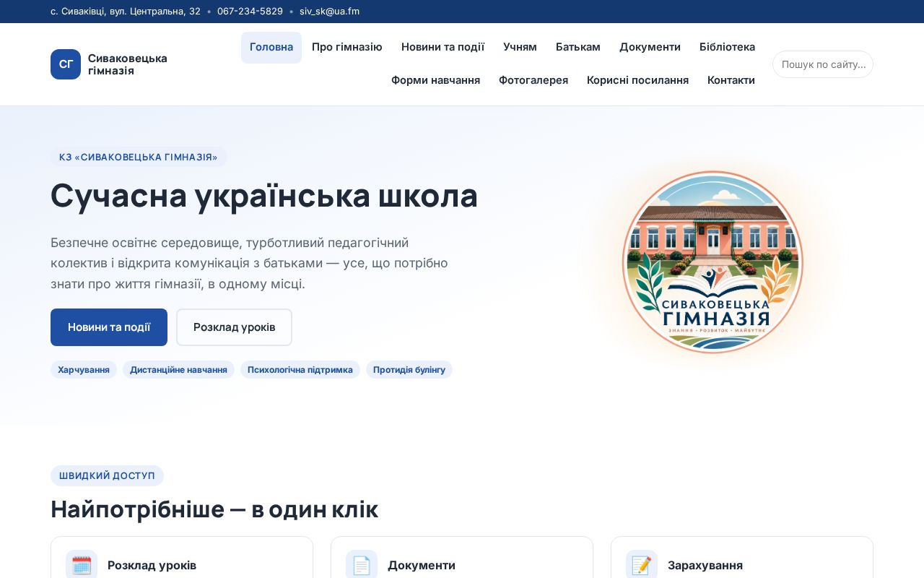924x578 pixels.
Task: Email siv_sk@ua.fm from the top bar
Action: coord(329,12)
